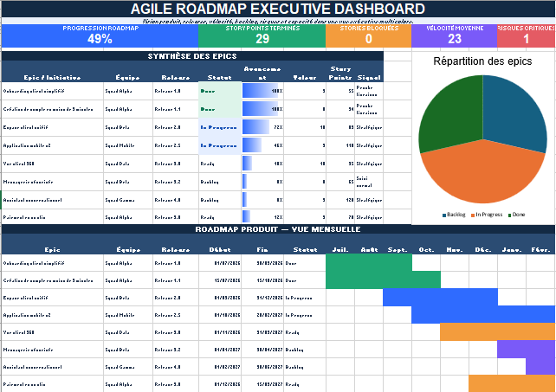556x392 pixels.
Task: Click the In Progress legend entry
Action: pyautogui.click(x=487, y=215)
